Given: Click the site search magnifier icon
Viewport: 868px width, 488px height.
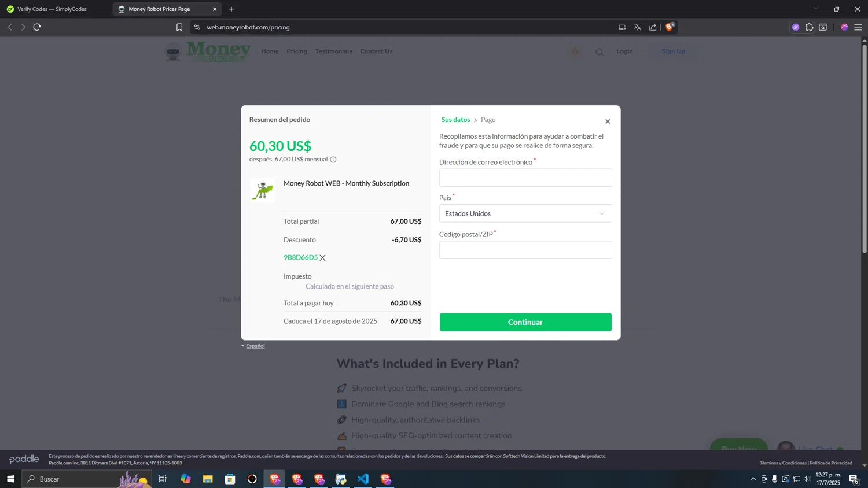Looking at the screenshot, I should click(x=599, y=52).
